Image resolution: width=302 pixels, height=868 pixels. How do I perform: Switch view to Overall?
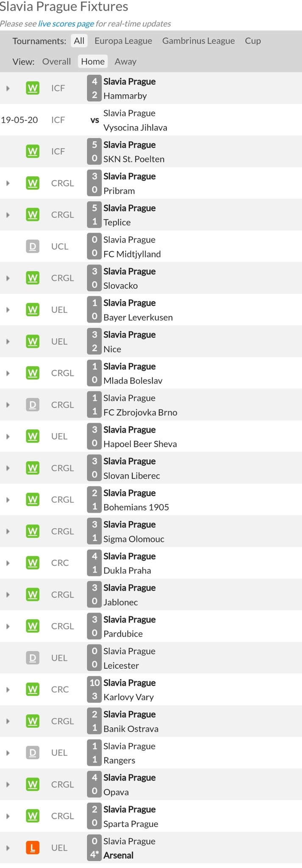click(56, 61)
